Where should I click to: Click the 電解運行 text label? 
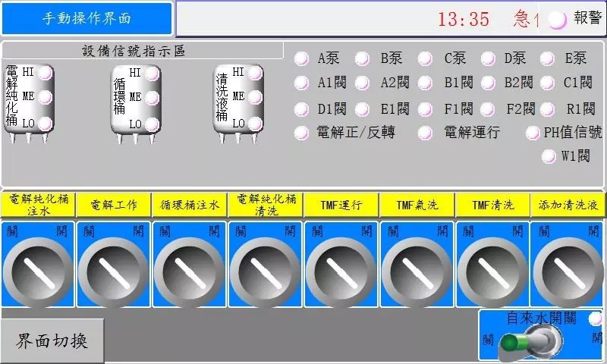[472, 133]
